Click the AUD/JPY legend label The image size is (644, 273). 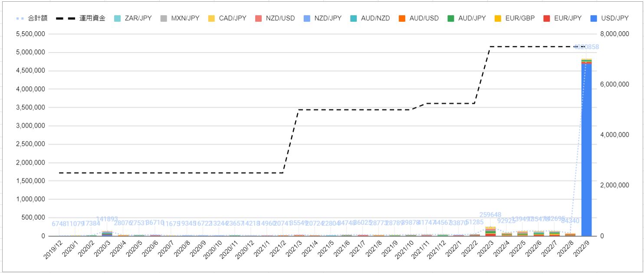[472, 18]
